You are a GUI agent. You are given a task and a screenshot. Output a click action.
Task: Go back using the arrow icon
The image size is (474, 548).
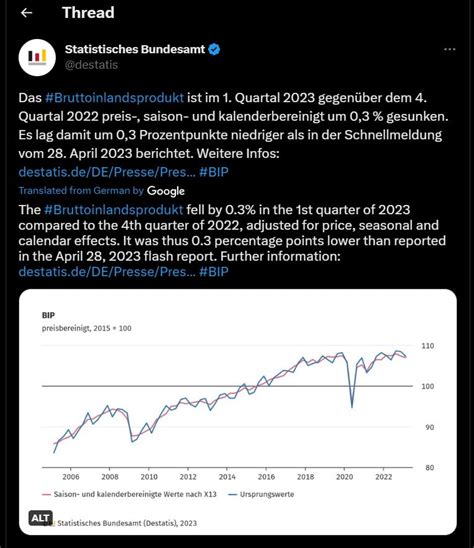click(x=26, y=13)
